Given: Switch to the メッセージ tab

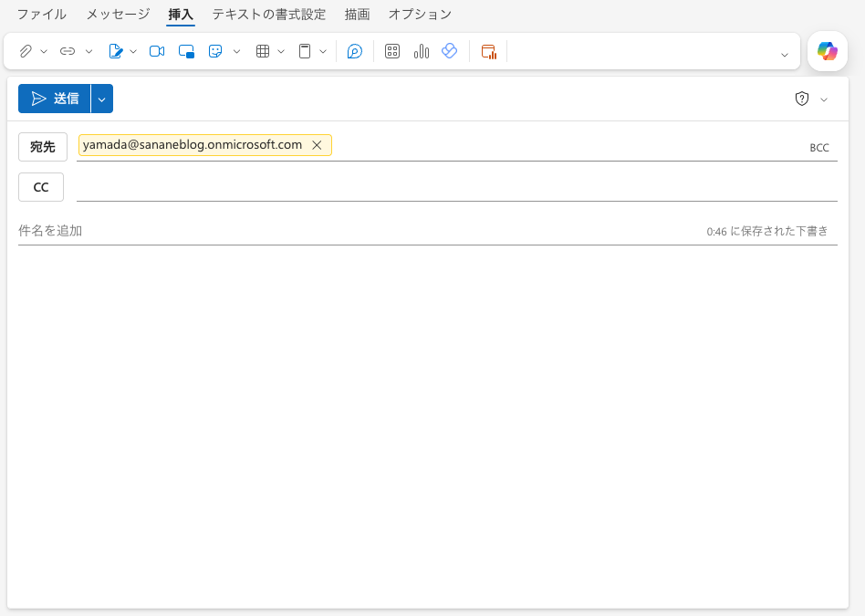Looking at the screenshot, I should (118, 15).
